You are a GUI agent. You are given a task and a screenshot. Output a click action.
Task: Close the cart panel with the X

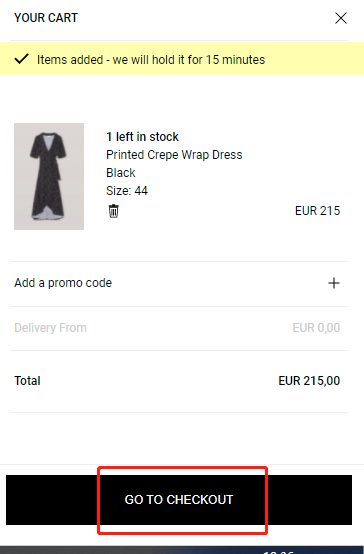pos(341,18)
